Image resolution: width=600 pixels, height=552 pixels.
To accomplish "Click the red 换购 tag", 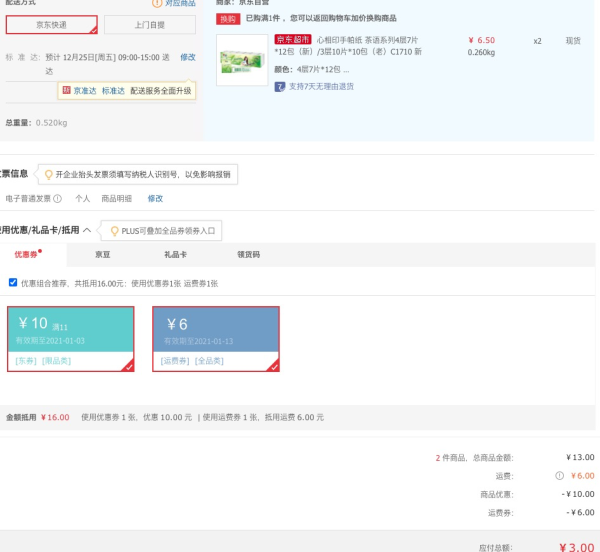I will (x=228, y=19).
